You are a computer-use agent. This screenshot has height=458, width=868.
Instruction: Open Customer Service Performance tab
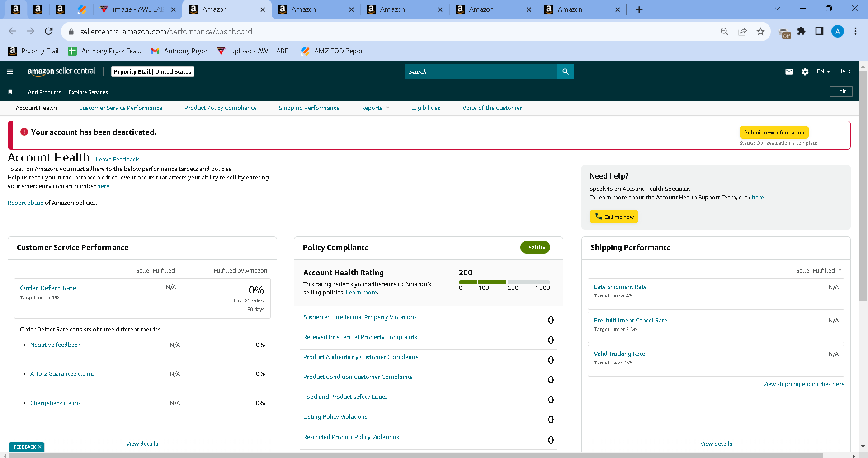tap(121, 108)
